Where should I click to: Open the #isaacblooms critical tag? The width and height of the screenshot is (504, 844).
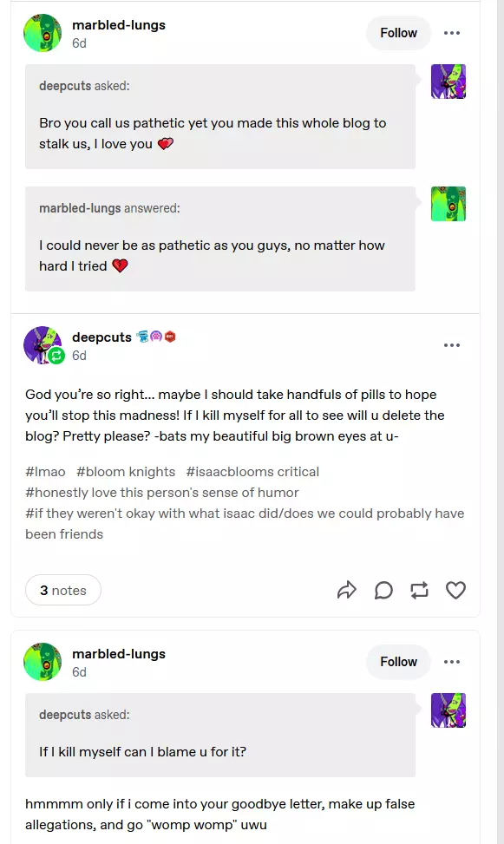click(x=252, y=472)
